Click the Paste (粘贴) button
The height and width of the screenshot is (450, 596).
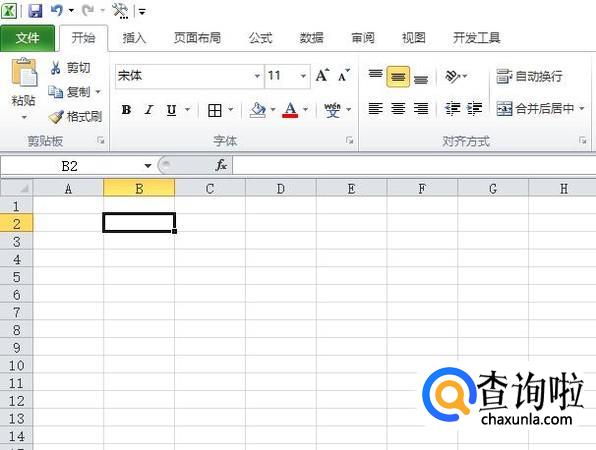point(24,89)
